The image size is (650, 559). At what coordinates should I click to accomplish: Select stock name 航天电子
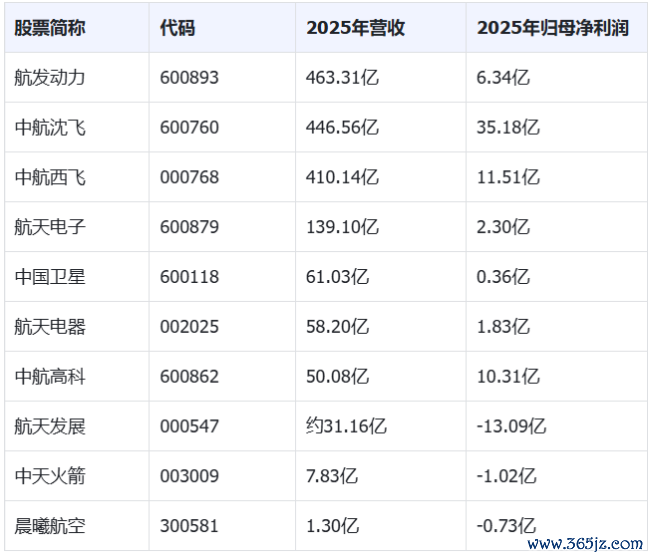click(x=50, y=227)
